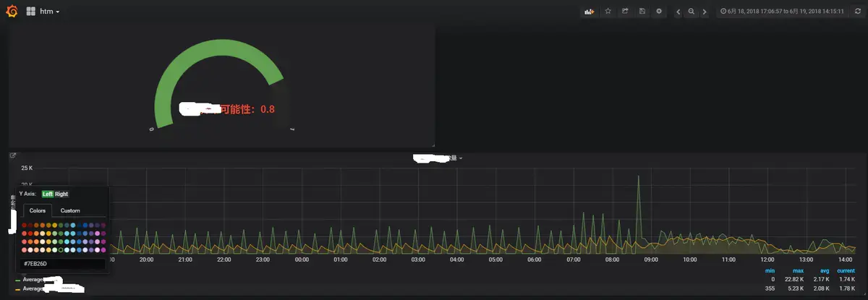Sort legend by the min column
Screen dimensions: 868x300
click(770, 270)
